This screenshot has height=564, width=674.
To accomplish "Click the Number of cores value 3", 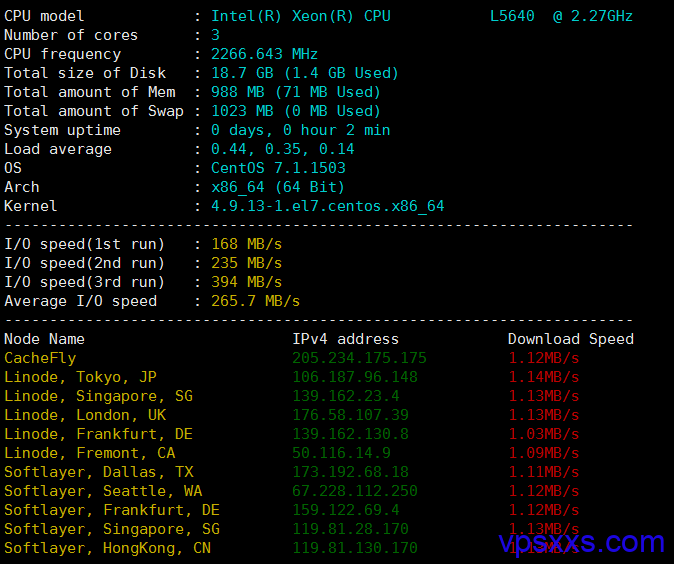I will [x=215, y=35].
